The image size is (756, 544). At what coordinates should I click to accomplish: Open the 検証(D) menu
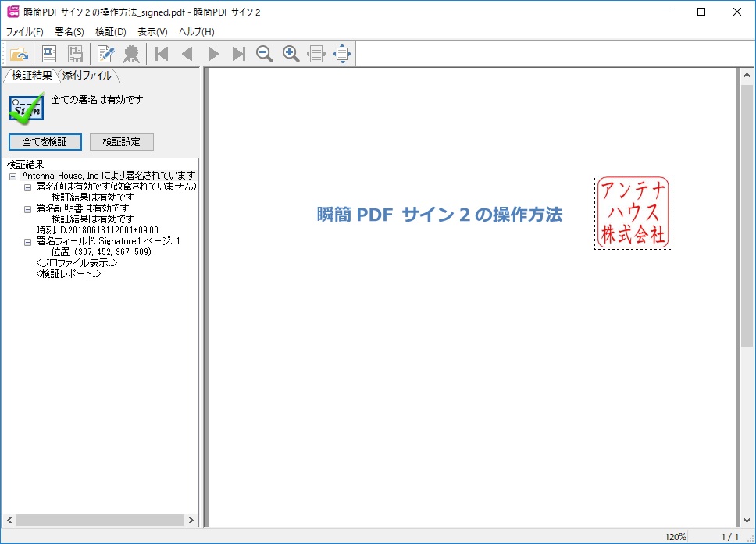[x=111, y=32]
